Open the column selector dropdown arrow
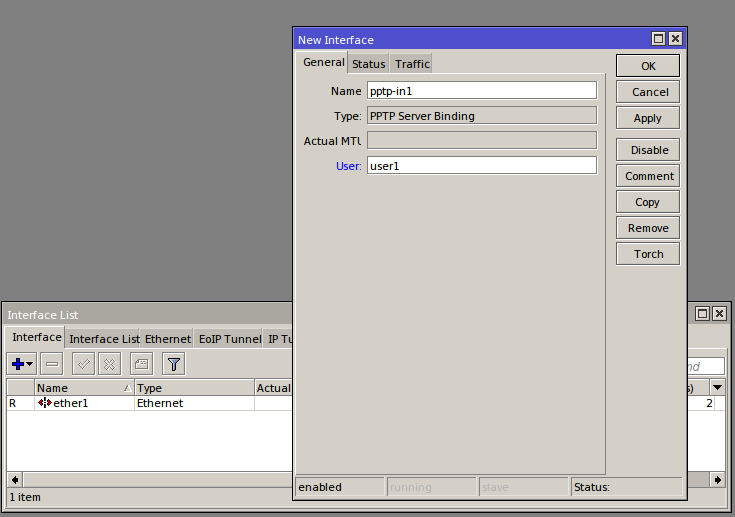The height and width of the screenshot is (517, 735). tap(717, 388)
